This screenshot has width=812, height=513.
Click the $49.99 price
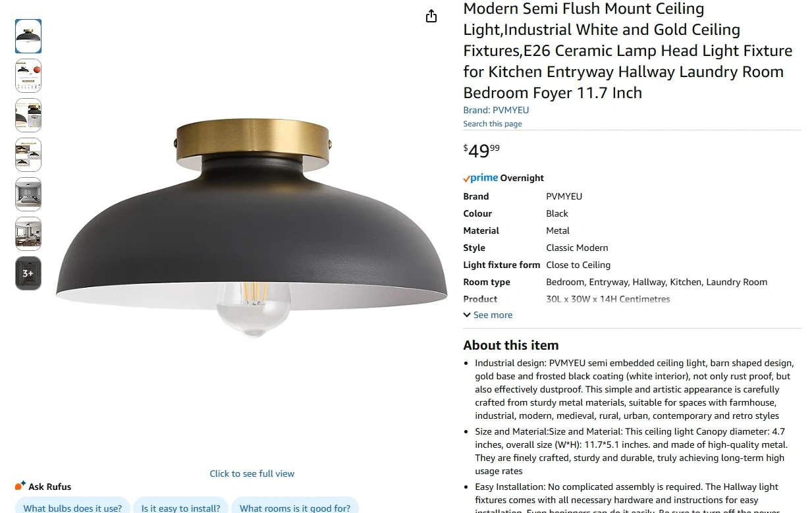(x=481, y=151)
